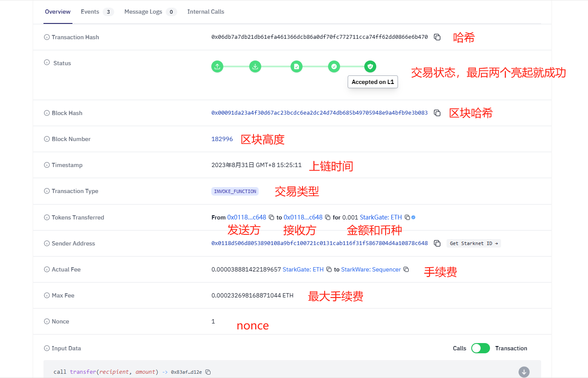
Task: Copy the transaction hash
Action: (x=437, y=37)
